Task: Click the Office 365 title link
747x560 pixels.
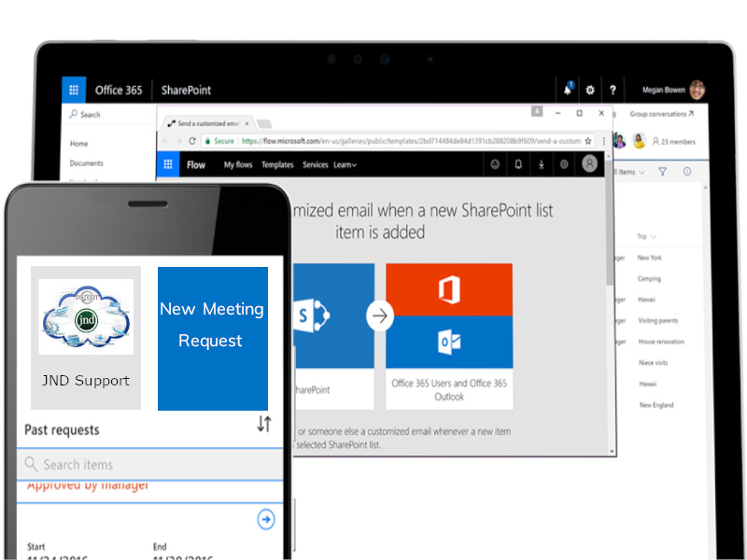Action: 119,90
